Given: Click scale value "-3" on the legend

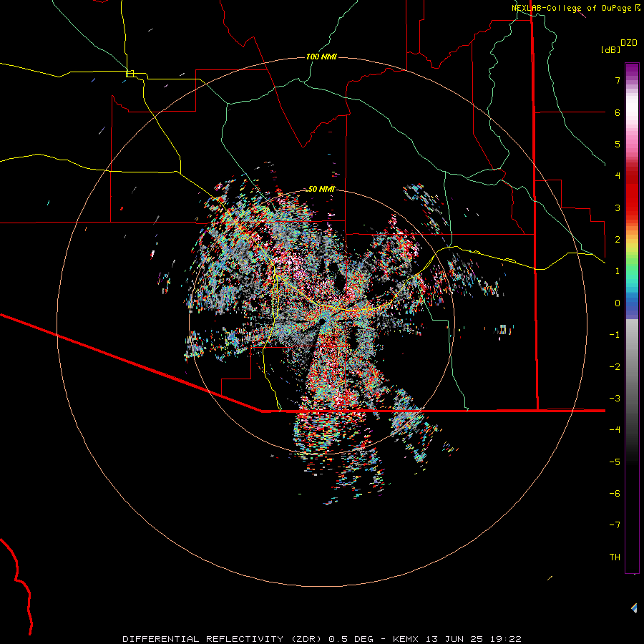Looking at the screenshot, I should coord(615,399).
